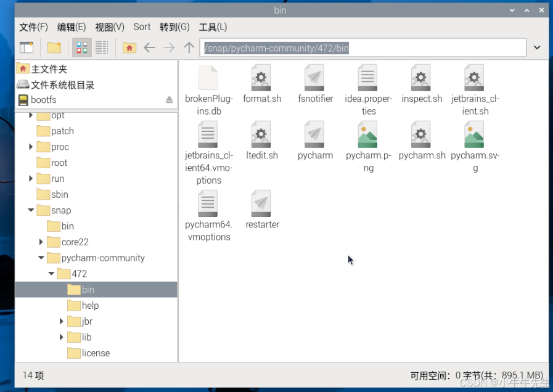Screen dimensions: 553x392
Task: Go to the home folder via toolbar
Action: point(129,47)
